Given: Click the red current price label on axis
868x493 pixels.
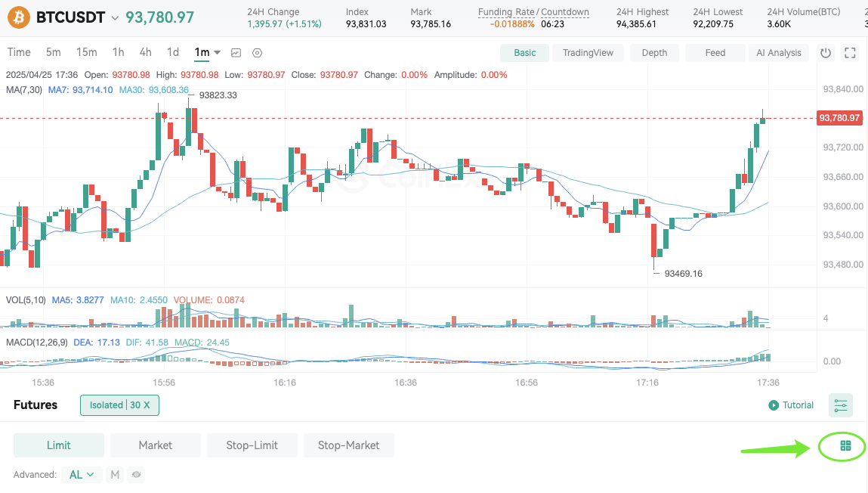Looking at the screenshot, I should click(839, 118).
